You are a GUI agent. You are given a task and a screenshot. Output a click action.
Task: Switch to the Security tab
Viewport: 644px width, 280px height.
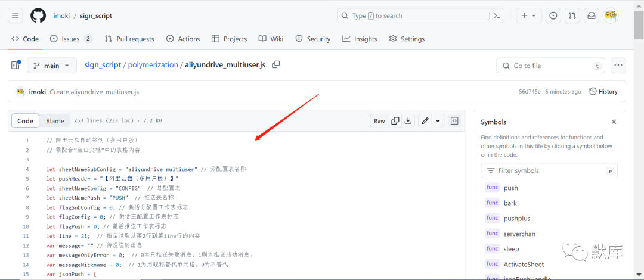[x=313, y=39]
